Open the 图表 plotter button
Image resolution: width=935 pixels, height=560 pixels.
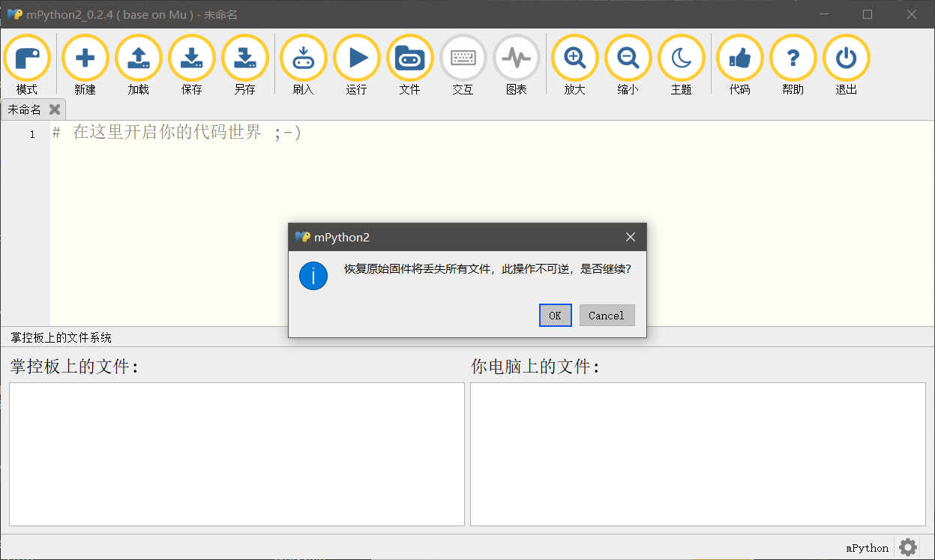pyautogui.click(x=516, y=65)
